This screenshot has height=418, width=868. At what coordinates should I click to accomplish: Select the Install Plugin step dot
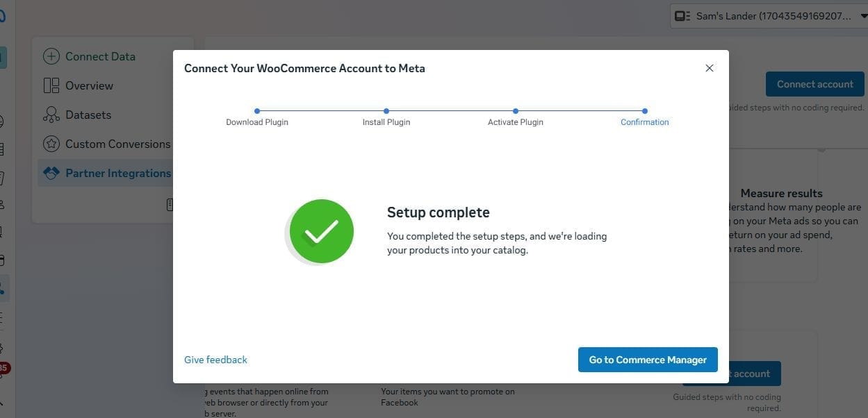tap(386, 111)
